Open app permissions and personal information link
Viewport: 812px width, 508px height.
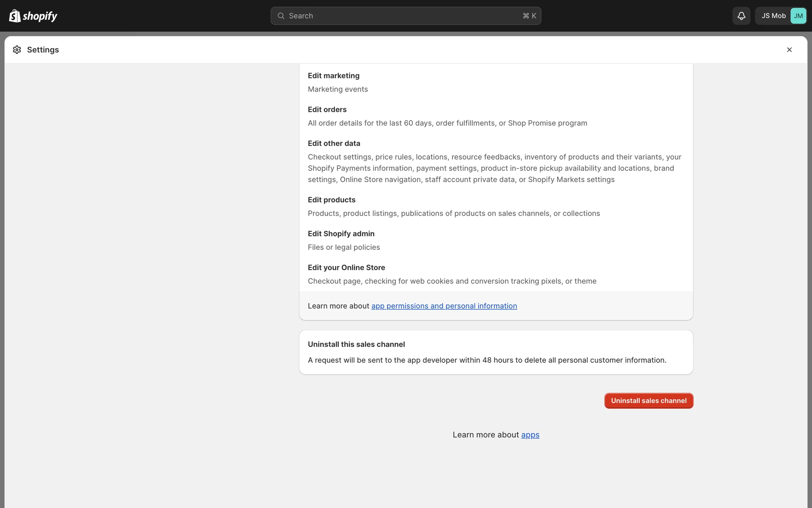click(x=444, y=306)
